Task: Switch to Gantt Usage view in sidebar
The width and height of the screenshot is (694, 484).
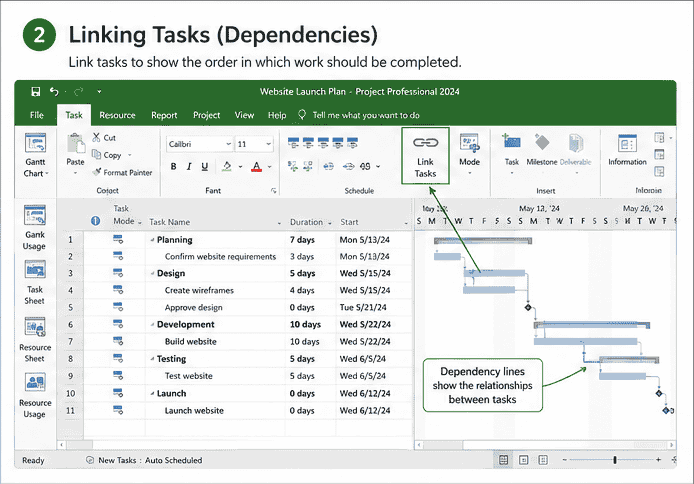Action: coord(35,228)
